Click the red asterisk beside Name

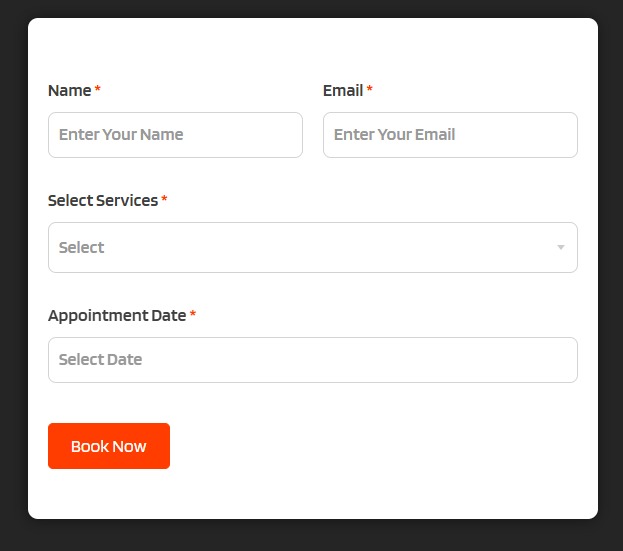[98, 90]
